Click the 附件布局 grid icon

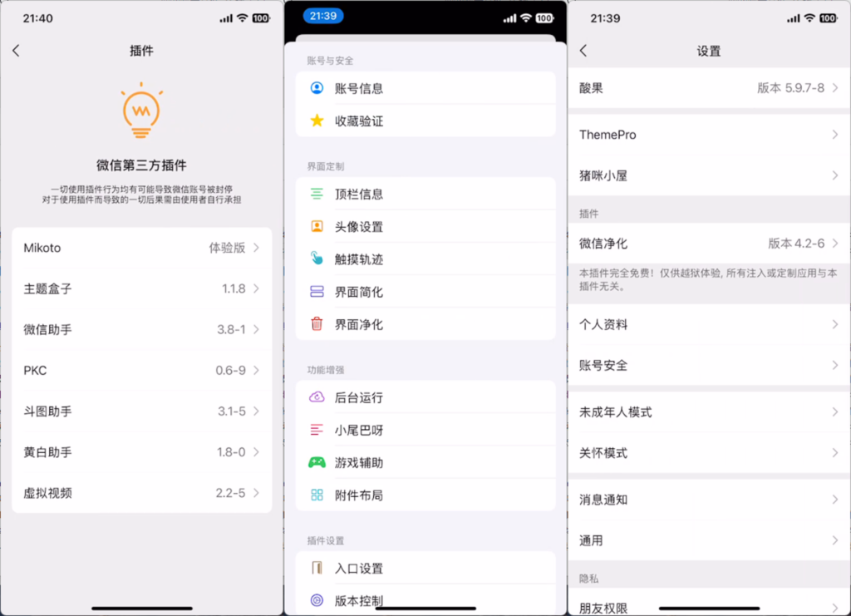[x=317, y=495]
